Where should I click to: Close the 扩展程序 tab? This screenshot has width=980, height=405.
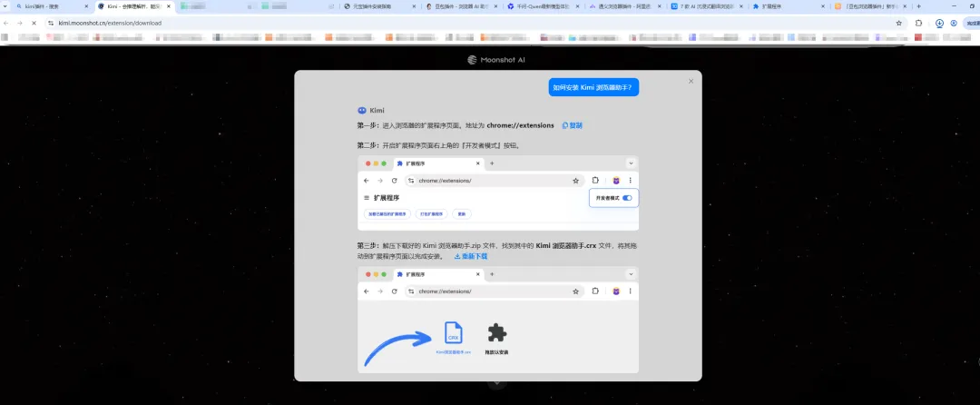click(823, 6)
